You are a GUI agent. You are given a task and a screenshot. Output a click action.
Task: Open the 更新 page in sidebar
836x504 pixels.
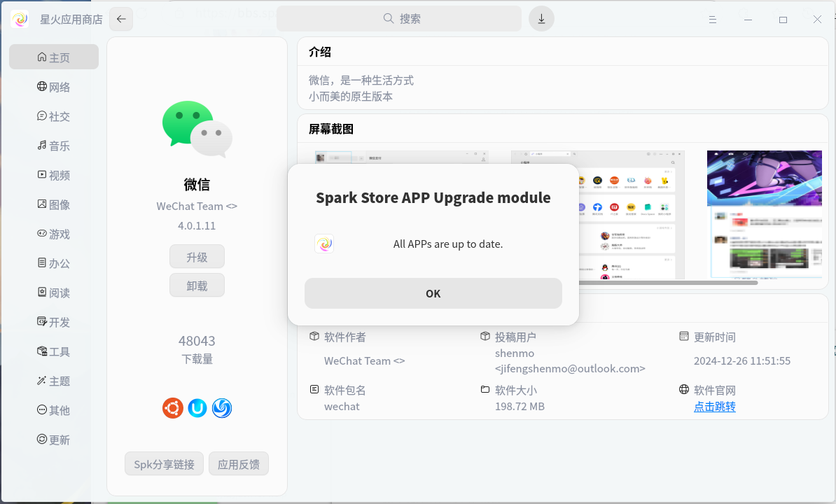pos(54,440)
